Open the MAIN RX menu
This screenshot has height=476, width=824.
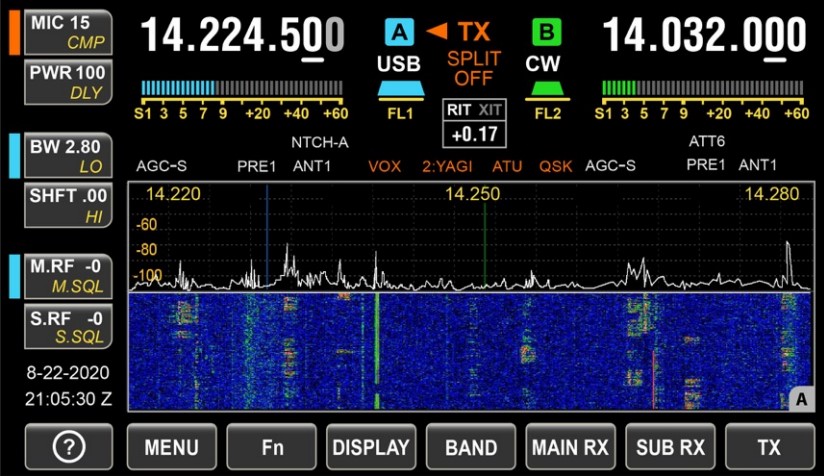[570, 447]
